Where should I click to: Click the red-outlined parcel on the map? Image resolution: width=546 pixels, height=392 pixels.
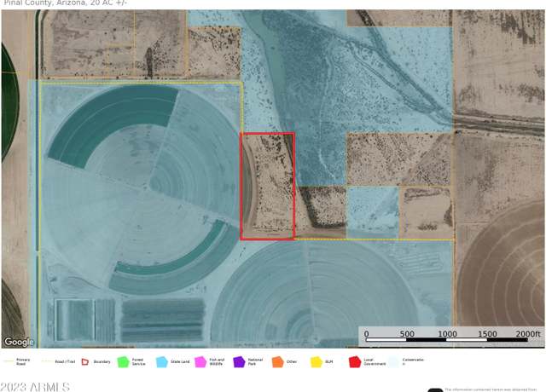pyautogui.click(x=267, y=186)
